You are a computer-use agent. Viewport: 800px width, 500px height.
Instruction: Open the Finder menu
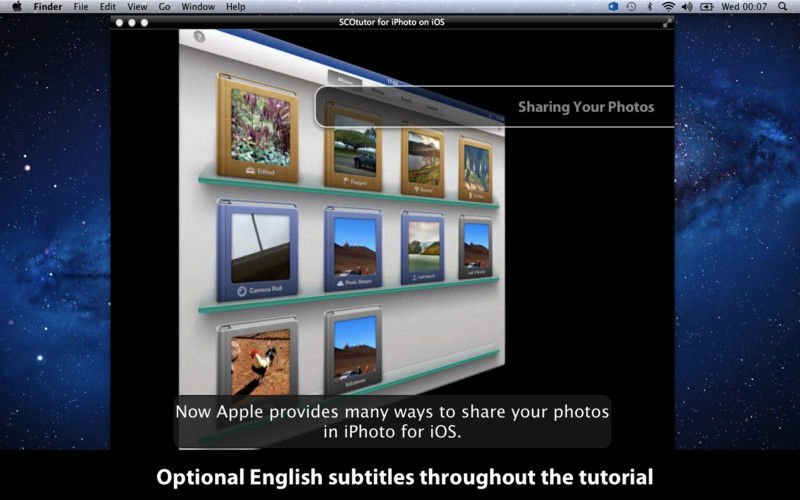(x=47, y=7)
